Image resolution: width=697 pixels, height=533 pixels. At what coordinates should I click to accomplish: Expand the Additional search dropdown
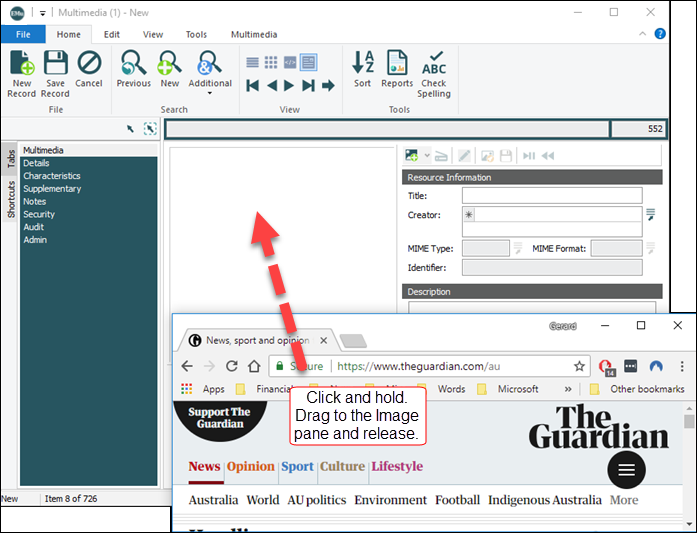point(209,93)
